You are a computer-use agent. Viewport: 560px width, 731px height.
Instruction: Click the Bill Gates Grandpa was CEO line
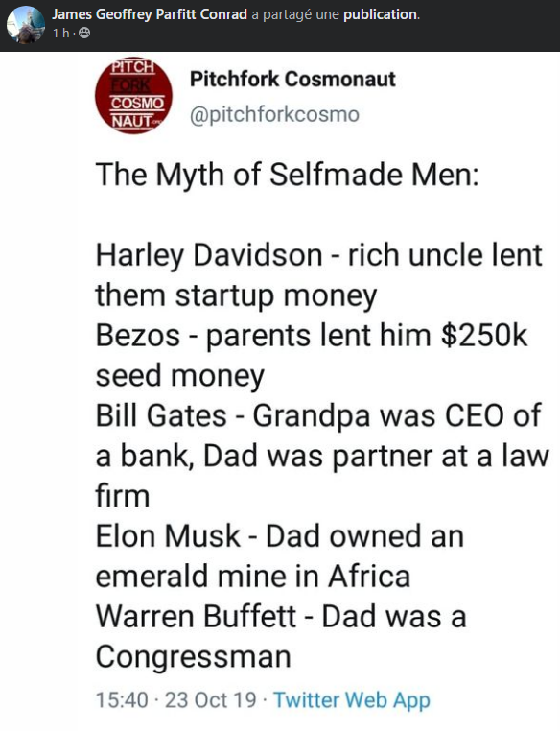coord(322,456)
